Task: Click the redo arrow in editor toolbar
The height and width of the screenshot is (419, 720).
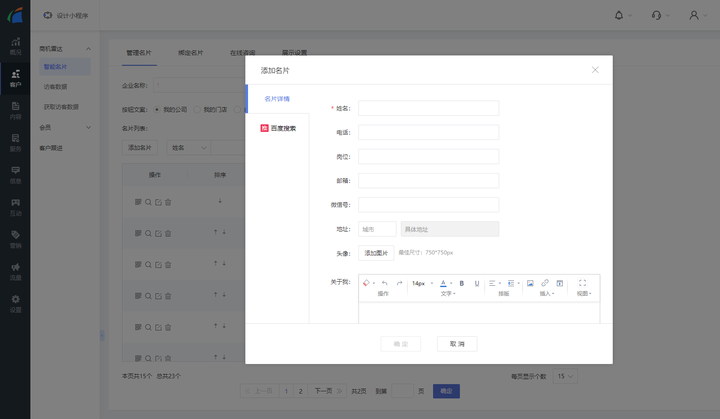Action: tap(399, 283)
